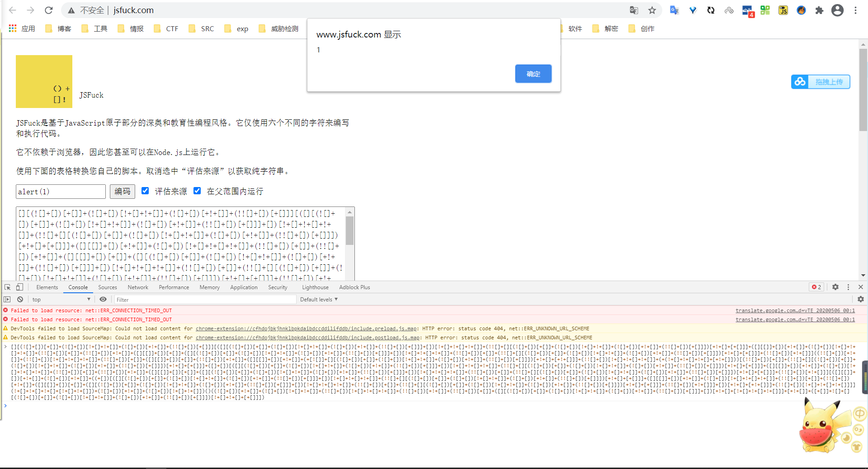Click the 编码 encode button
Screen dimensions: 868x469
click(x=123, y=192)
